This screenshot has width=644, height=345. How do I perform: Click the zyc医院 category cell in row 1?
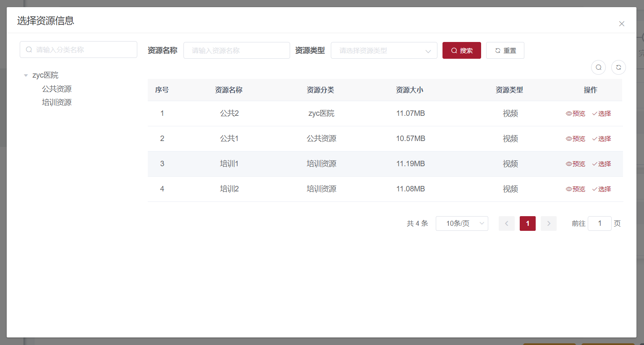[322, 113]
